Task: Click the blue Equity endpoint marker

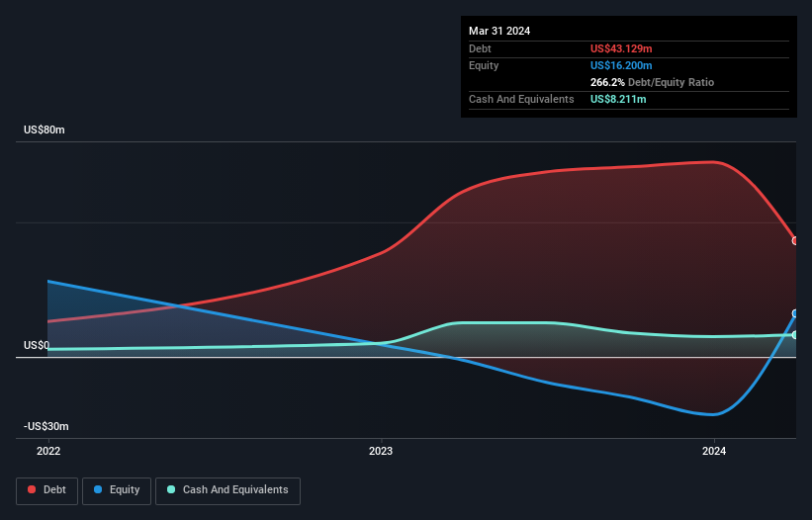Action: pos(795,313)
